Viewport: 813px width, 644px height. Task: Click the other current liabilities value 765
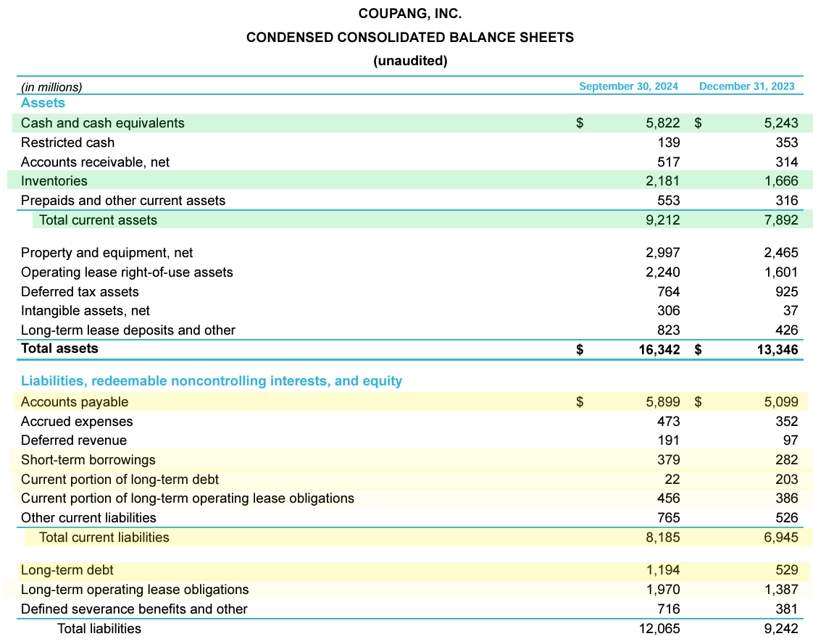point(668,518)
